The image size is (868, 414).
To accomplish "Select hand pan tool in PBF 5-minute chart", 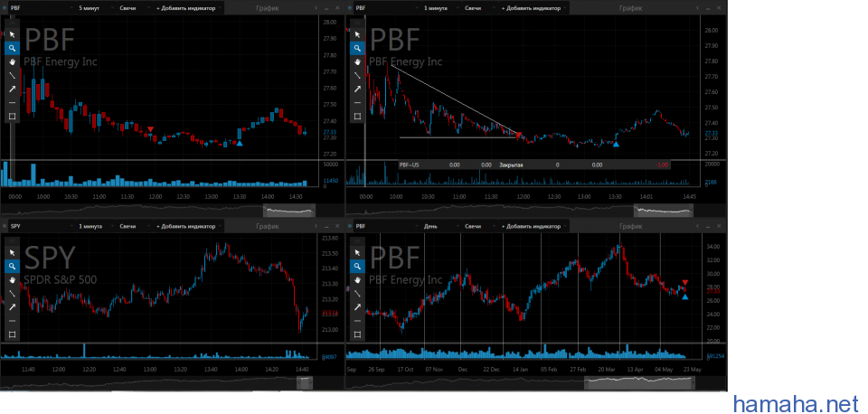I will pyautogui.click(x=12, y=61).
